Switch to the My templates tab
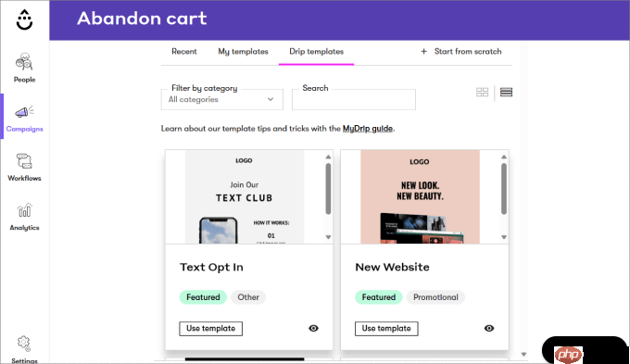 243,52
